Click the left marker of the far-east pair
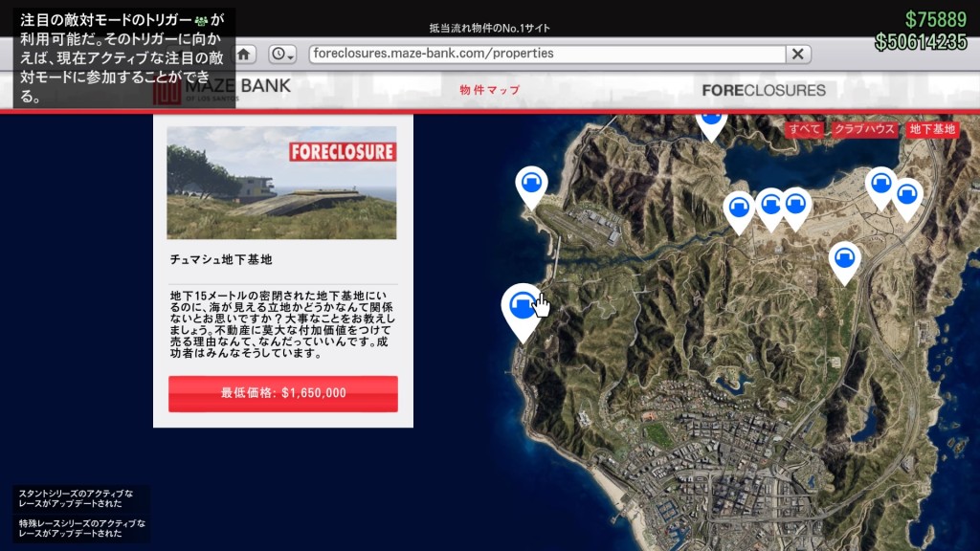The height and width of the screenshot is (551, 980). click(880, 184)
